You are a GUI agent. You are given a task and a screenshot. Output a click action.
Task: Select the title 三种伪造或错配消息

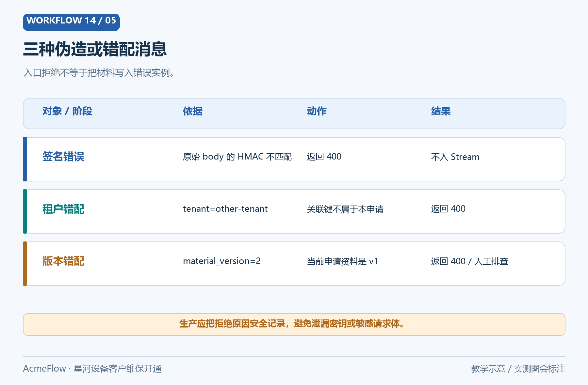pos(95,49)
